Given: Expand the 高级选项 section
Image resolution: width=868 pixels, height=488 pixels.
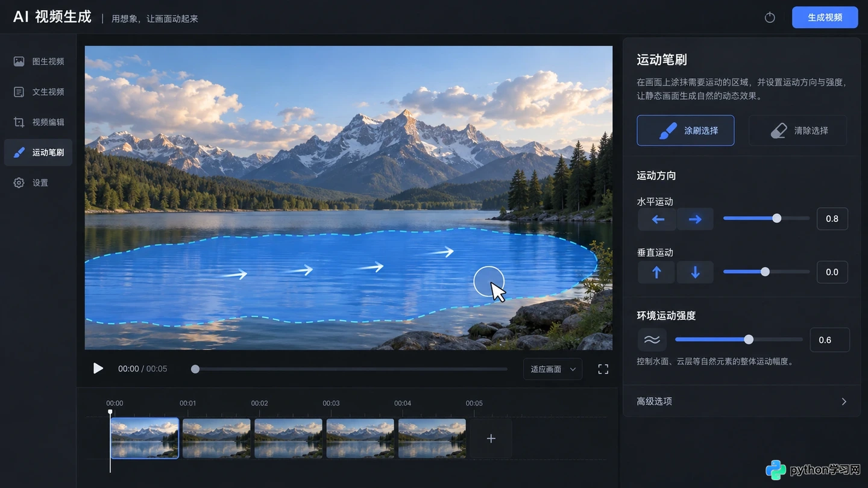Looking at the screenshot, I should [x=741, y=401].
